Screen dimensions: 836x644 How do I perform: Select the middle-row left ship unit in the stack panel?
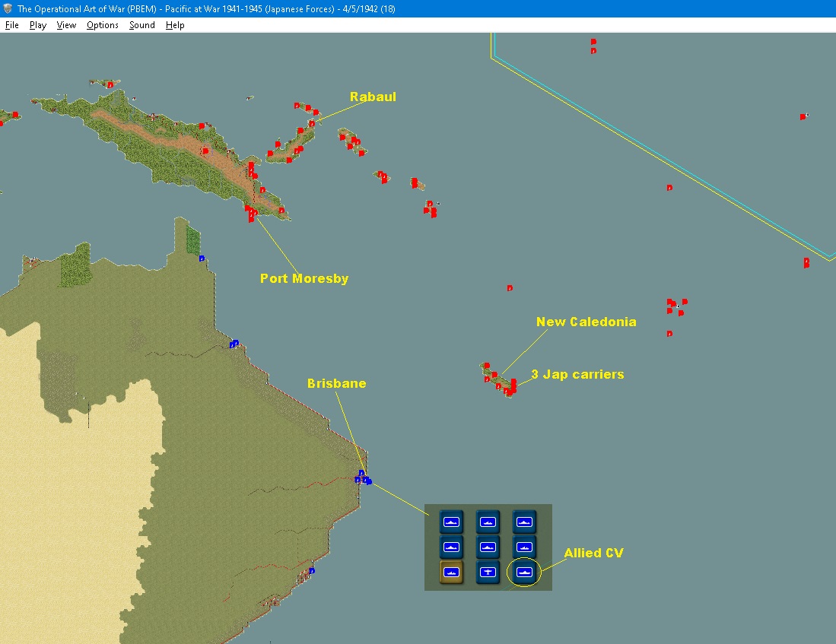coord(451,547)
